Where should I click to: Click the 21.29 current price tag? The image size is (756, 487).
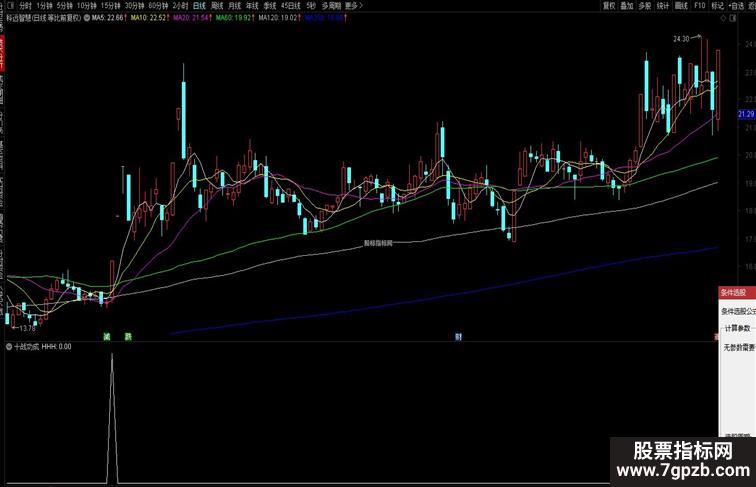pyautogui.click(x=746, y=114)
